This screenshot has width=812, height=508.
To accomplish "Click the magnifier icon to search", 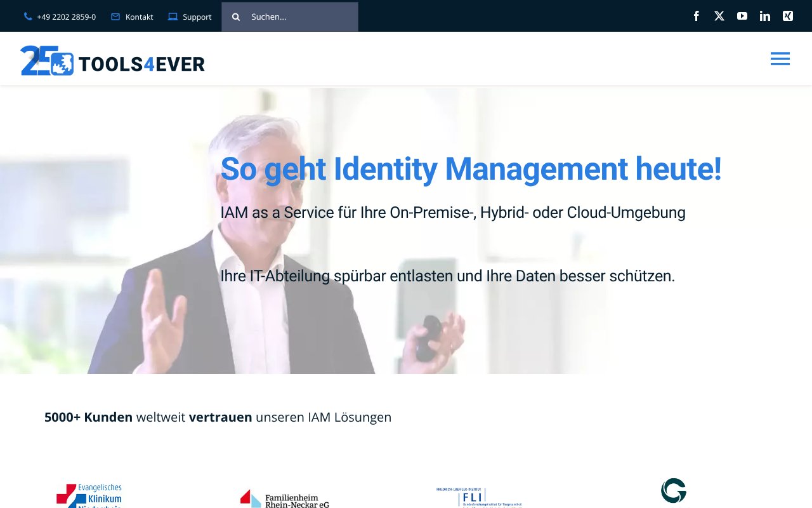I will pos(236,17).
